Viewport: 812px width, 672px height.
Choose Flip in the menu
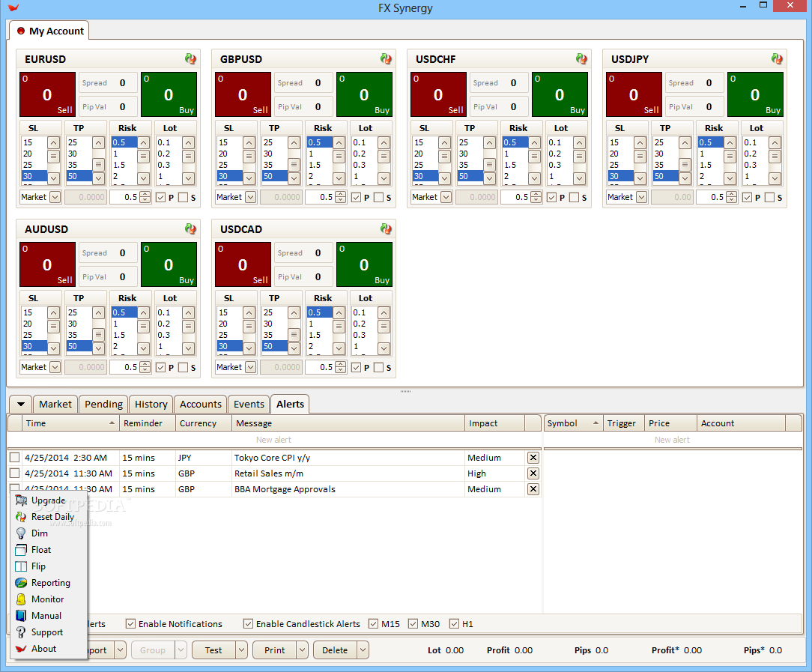[49, 566]
